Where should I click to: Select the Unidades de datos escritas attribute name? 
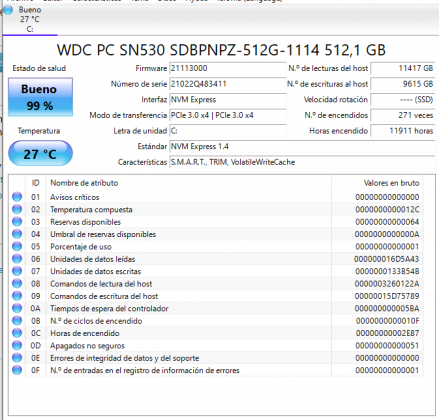pyautogui.click(x=96, y=271)
